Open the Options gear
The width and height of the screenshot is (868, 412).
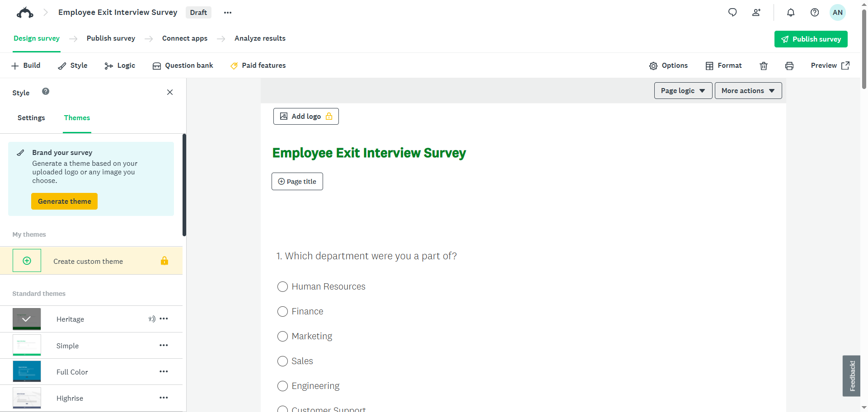pyautogui.click(x=668, y=66)
